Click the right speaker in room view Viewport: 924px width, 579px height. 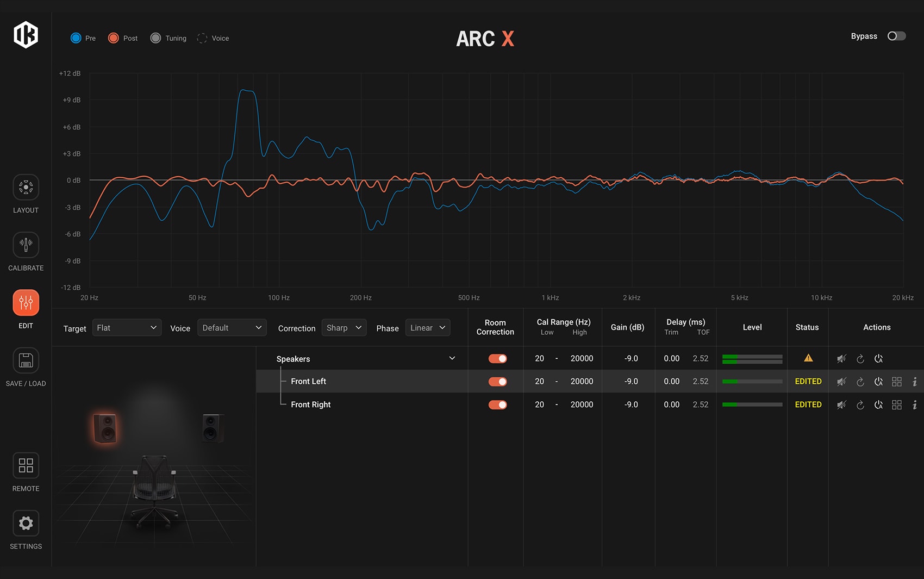(x=213, y=427)
